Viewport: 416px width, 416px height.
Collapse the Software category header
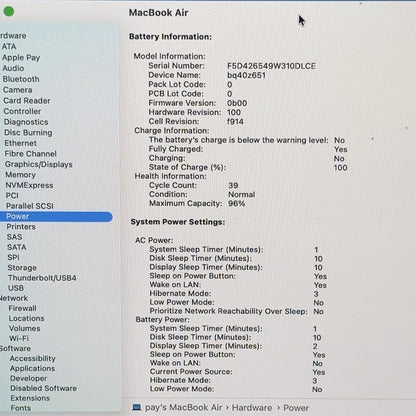(15, 348)
